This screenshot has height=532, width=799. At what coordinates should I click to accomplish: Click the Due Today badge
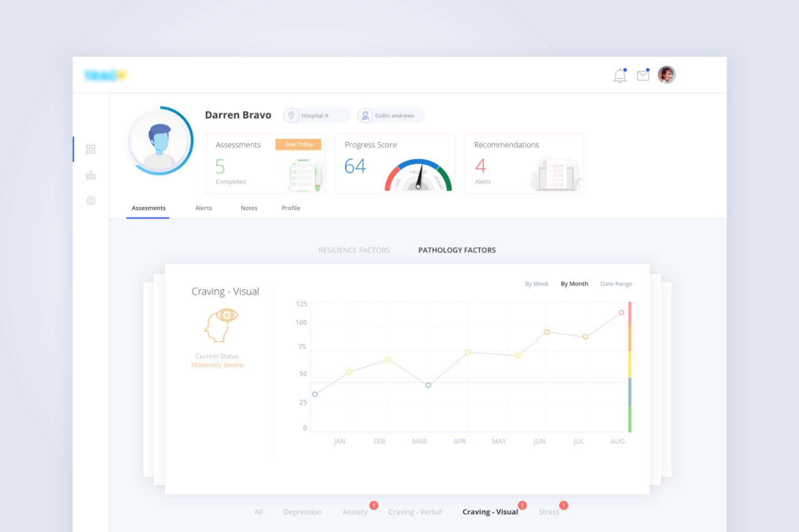298,144
